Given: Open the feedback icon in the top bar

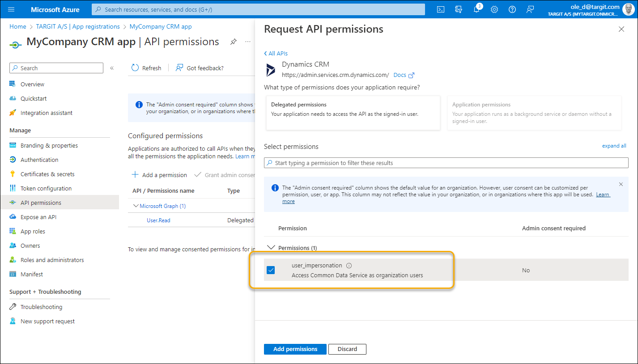Looking at the screenshot, I should (530, 9).
